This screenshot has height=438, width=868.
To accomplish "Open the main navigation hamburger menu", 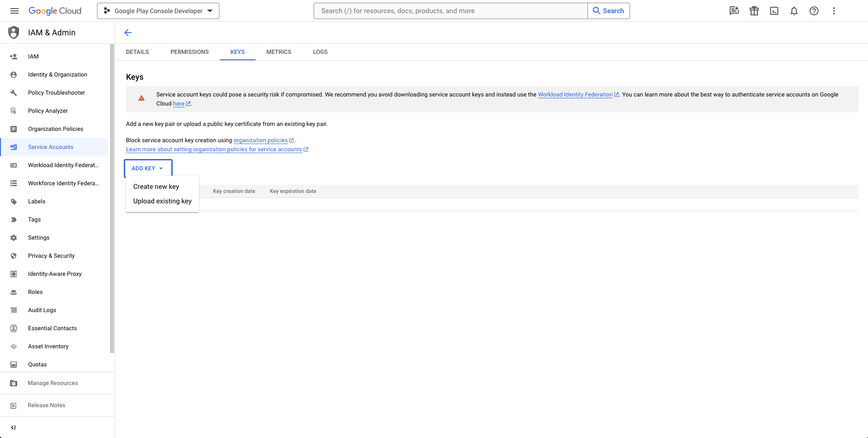I will pyautogui.click(x=15, y=11).
